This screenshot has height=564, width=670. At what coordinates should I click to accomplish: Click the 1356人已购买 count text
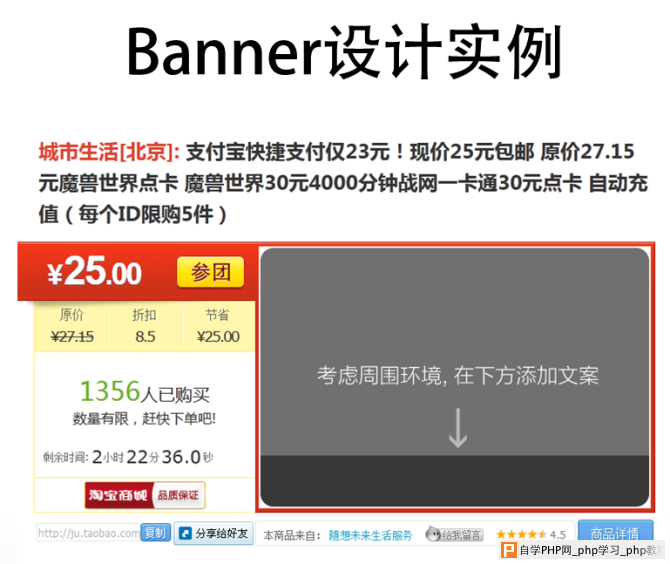click(x=145, y=392)
